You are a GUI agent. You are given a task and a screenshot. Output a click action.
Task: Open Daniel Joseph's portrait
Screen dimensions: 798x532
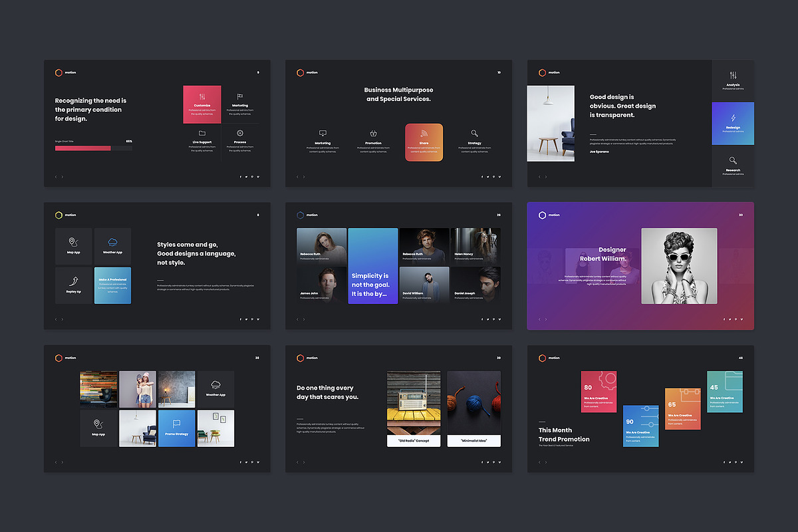pos(475,285)
